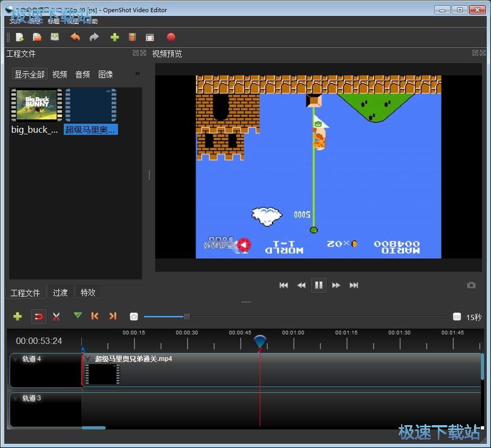The width and height of the screenshot is (491, 448).
Task: Select the 显示全部 filter
Action: 30,74
